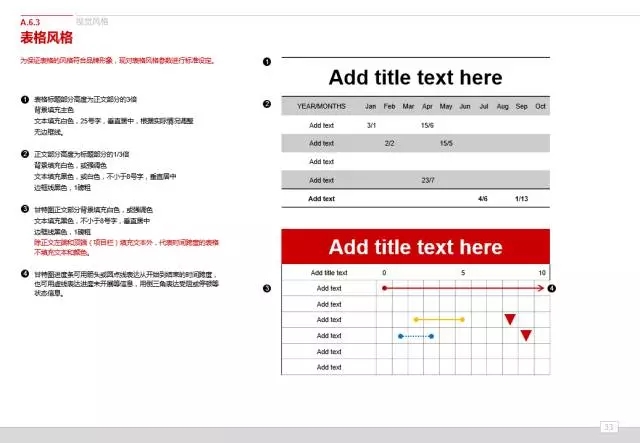Click the black 'Add title text here' title
Image resolution: width=640 pixels, height=443 pixels.
click(x=416, y=78)
